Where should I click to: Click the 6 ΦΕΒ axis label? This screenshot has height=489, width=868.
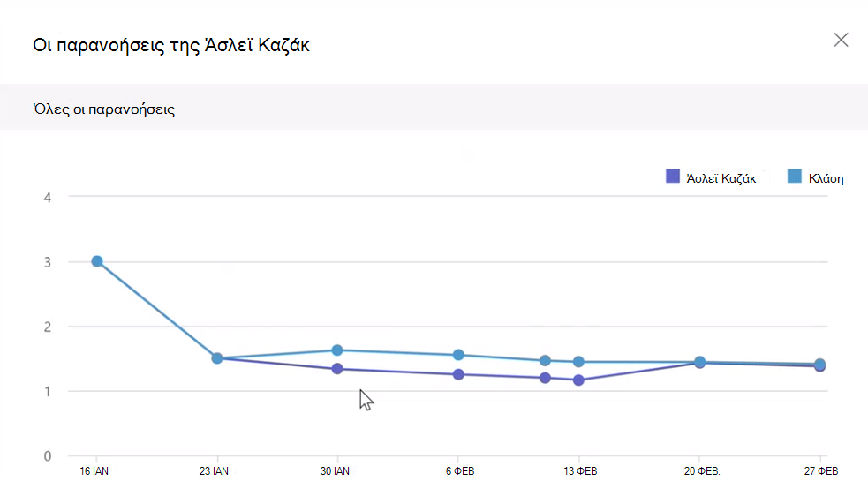click(x=460, y=471)
